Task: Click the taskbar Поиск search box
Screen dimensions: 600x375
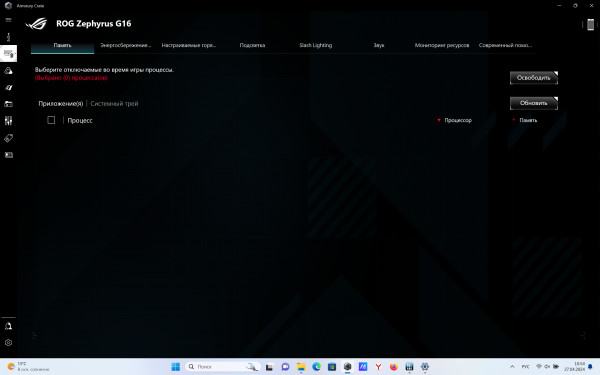Action: click(223, 367)
